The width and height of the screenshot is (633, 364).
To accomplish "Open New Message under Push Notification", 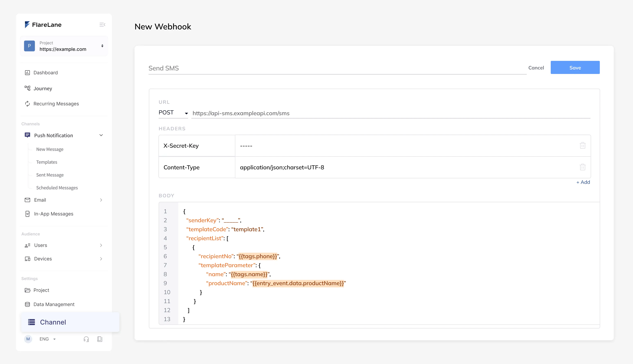I will pyautogui.click(x=50, y=149).
